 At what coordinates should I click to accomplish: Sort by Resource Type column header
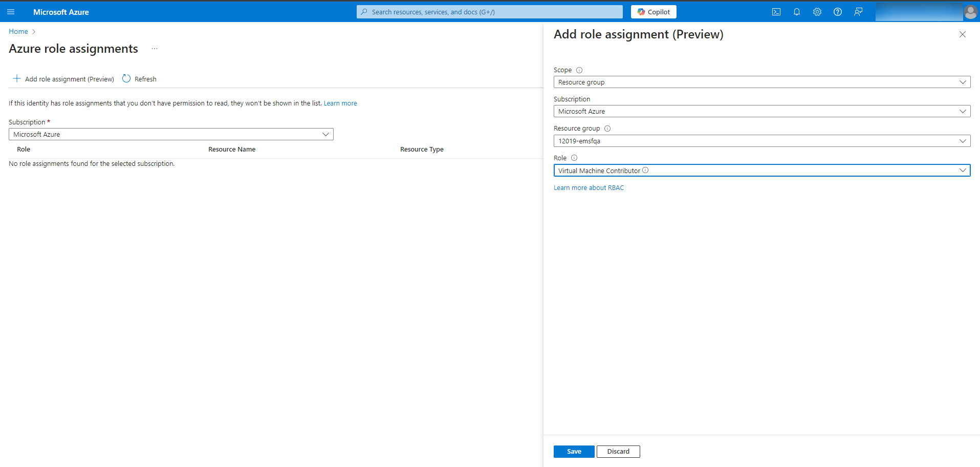point(422,150)
